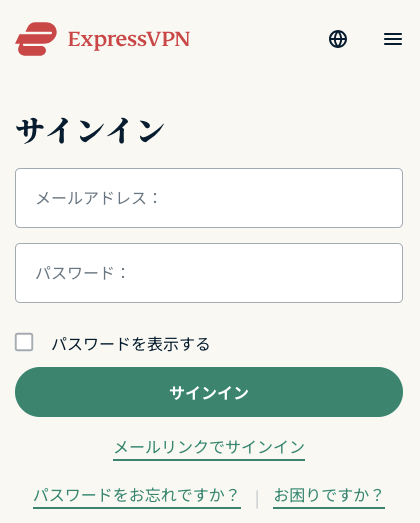This screenshot has height=523, width=420.
Task: Select the サインイン page heading
Action: click(x=90, y=131)
